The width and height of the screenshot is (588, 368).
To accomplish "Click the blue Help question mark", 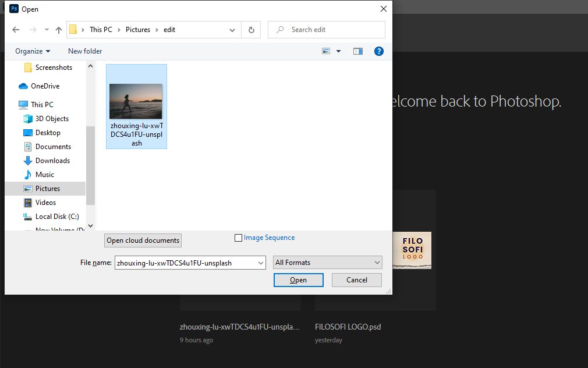I will pos(379,51).
